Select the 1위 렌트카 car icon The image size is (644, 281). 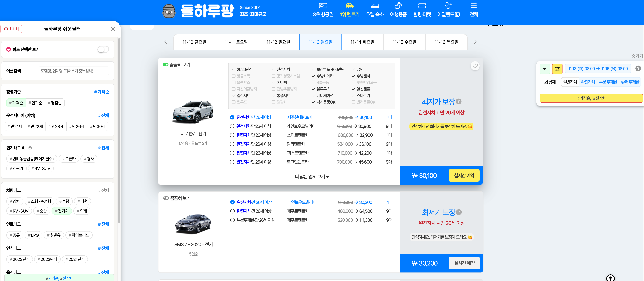point(350,5)
